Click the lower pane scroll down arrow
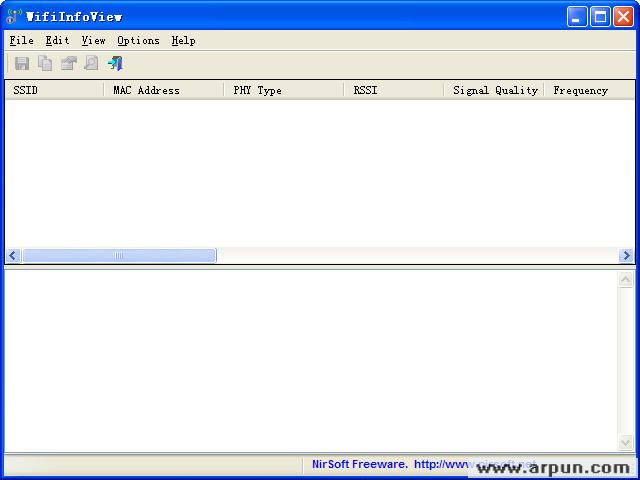The width and height of the screenshot is (640, 480). click(x=626, y=442)
